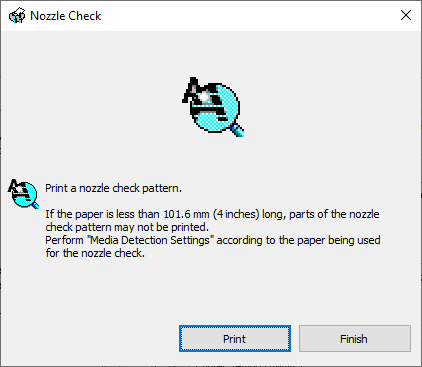Click the small magnifier icon beside instructions
This screenshot has height=367, width=422.
click(x=23, y=194)
